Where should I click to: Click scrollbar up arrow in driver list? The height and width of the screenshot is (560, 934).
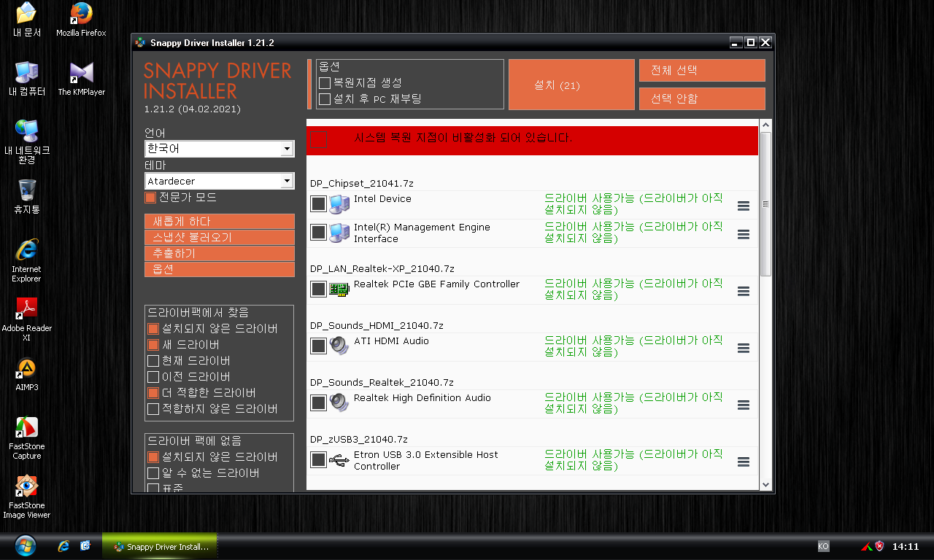pos(765,125)
